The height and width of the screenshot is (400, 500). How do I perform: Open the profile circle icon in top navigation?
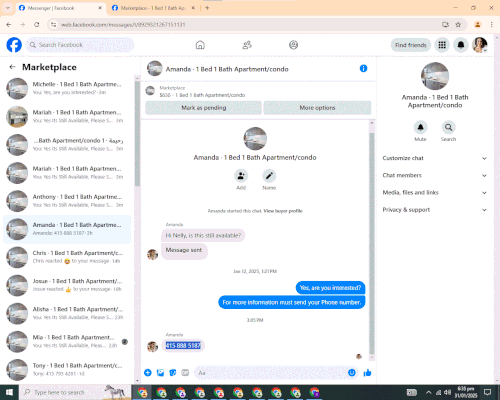coord(293,45)
